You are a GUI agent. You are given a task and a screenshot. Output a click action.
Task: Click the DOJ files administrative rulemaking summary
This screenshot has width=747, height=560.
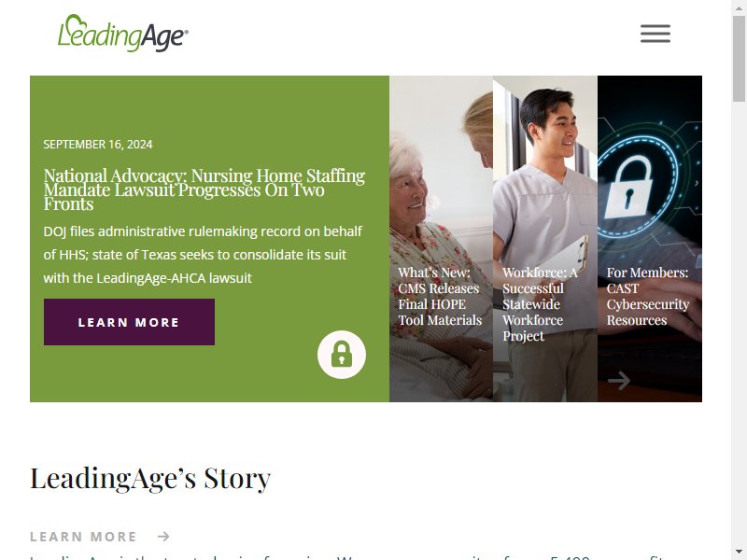pos(203,255)
